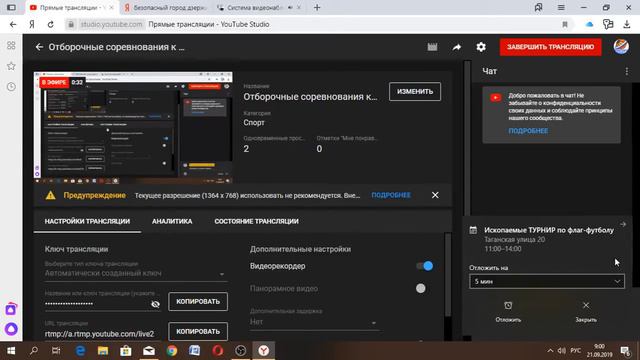The width and height of the screenshot is (640, 360).
Task: Open the sidebar tableau grid icon
Action: pyautogui.click(x=11, y=46)
